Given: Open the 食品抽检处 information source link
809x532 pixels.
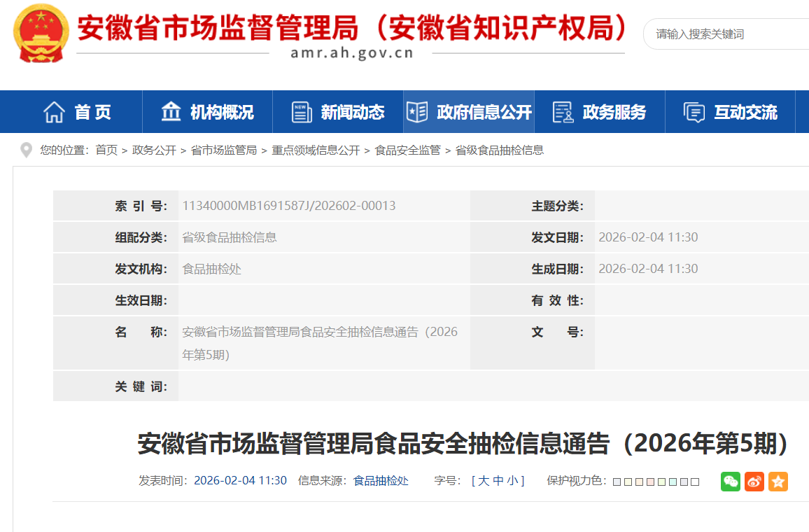Looking at the screenshot, I should (381, 481).
